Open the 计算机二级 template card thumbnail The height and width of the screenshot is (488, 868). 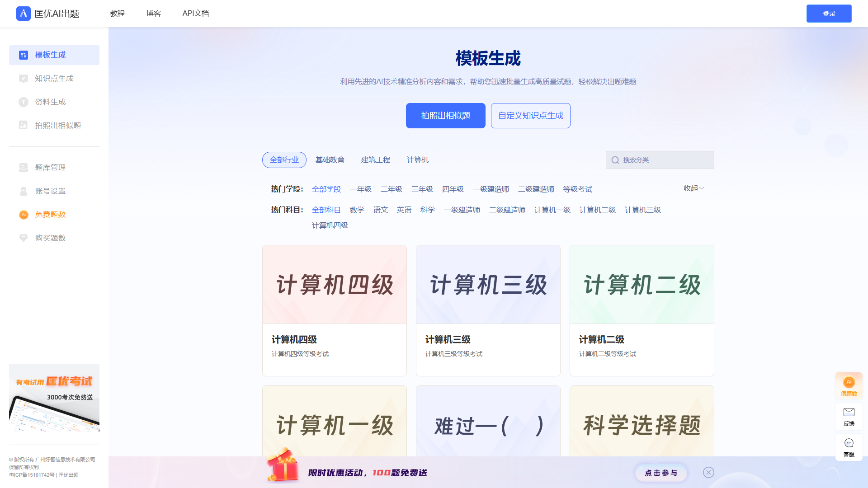642,285
